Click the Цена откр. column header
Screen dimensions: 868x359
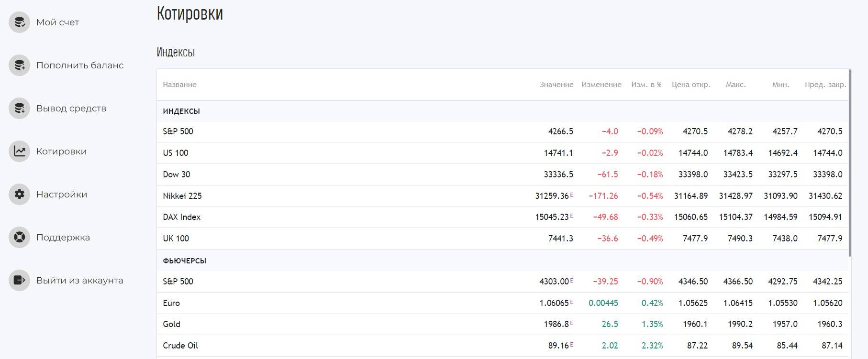[691, 85]
